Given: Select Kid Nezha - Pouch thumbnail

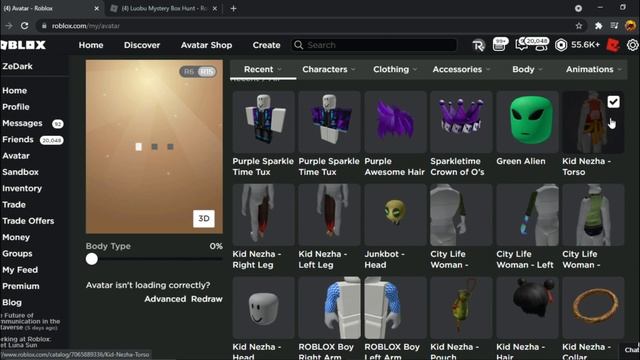Looking at the screenshot, I should click(461, 308).
